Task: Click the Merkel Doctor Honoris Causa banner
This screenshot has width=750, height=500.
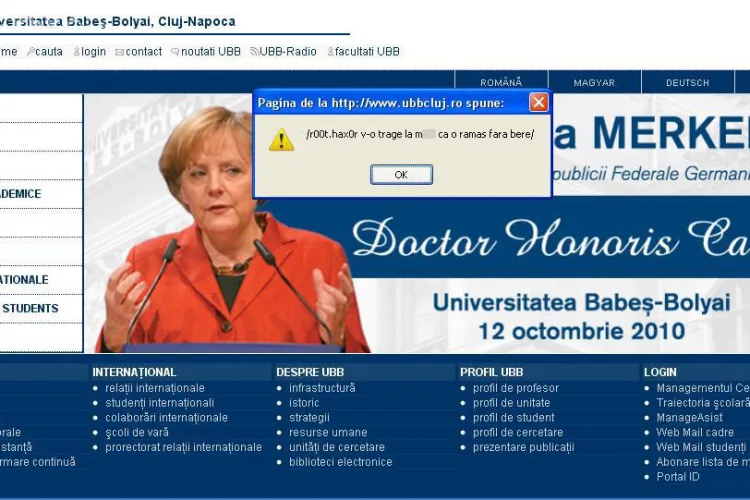Action: click(417, 223)
